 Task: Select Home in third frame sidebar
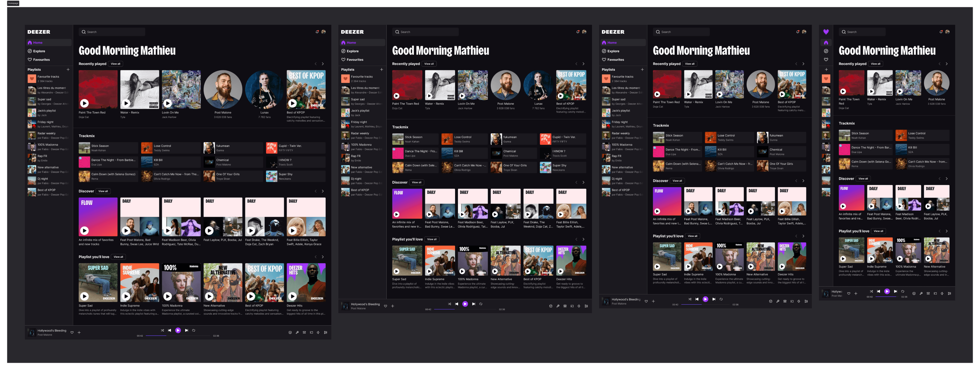(x=623, y=43)
